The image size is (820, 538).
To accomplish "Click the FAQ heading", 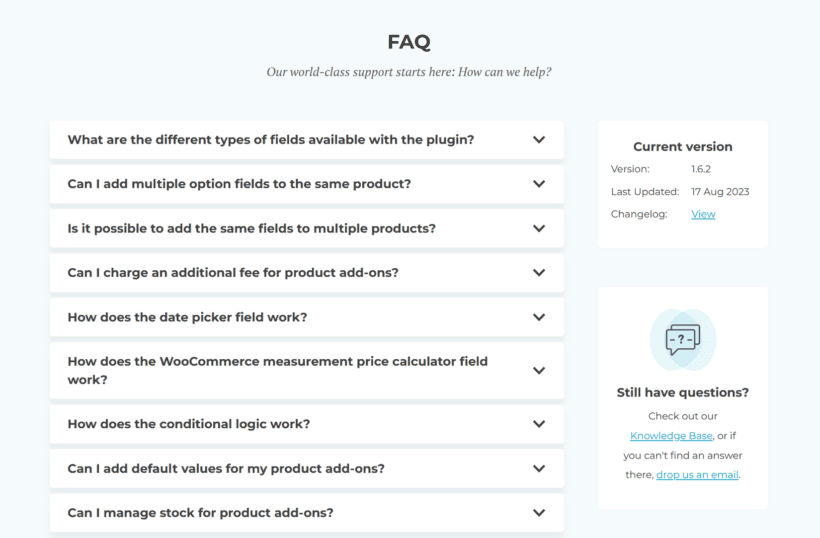I will (409, 42).
